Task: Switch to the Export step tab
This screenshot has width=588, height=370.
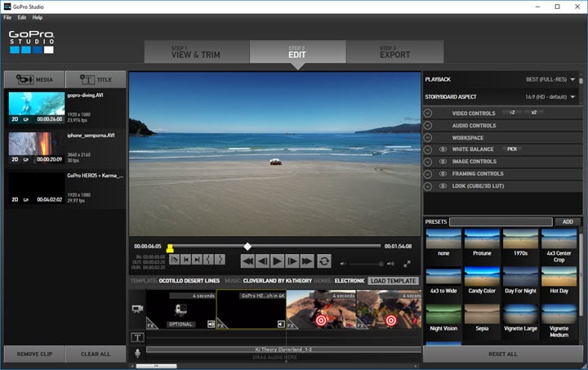Action: pyautogui.click(x=394, y=52)
